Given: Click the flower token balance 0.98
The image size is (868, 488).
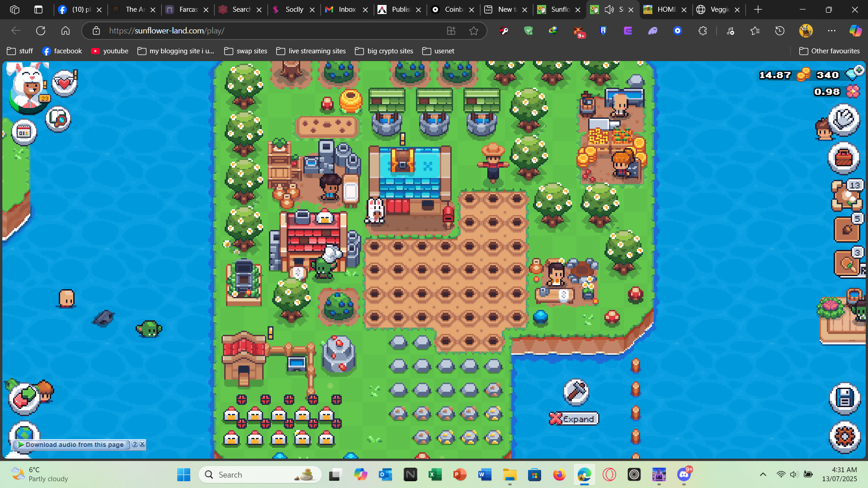Looking at the screenshot, I should point(826,92).
